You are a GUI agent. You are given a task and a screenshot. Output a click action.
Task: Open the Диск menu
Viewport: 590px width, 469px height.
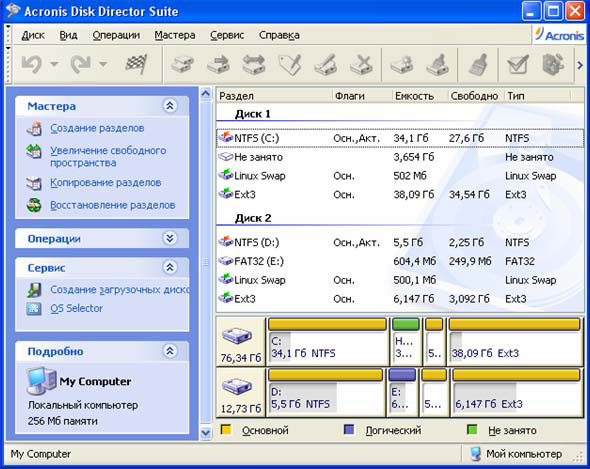(x=33, y=35)
